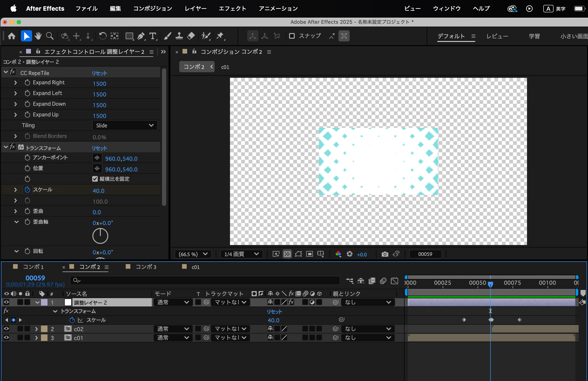The height and width of the screenshot is (381, 588).
Task: Select the Hand tool
Action: coord(38,36)
